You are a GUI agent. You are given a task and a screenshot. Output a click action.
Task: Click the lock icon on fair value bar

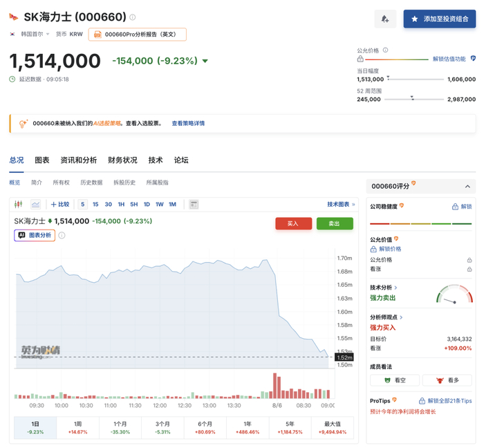[x=360, y=59]
